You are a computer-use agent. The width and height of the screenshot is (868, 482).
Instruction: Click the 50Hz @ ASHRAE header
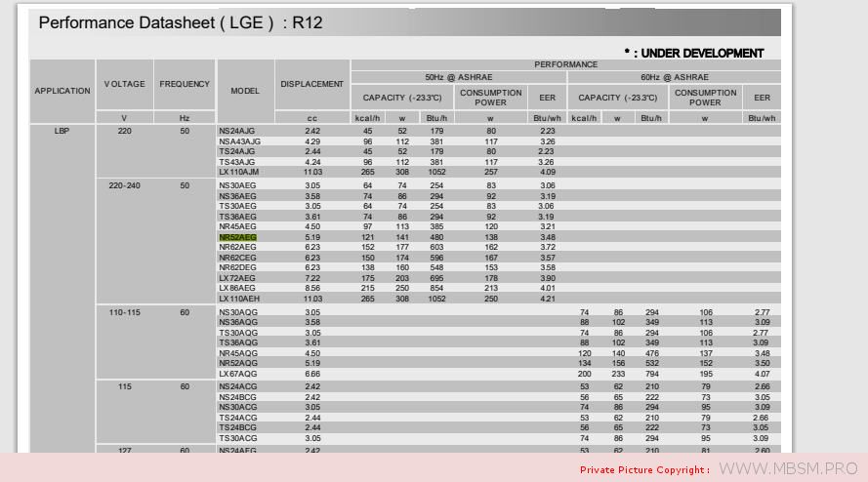(457, 77)
